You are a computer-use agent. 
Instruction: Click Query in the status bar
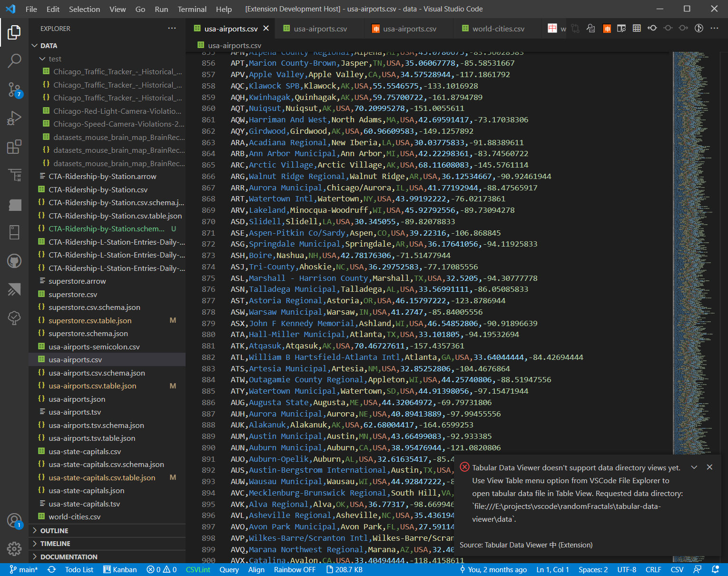point(229,569)
